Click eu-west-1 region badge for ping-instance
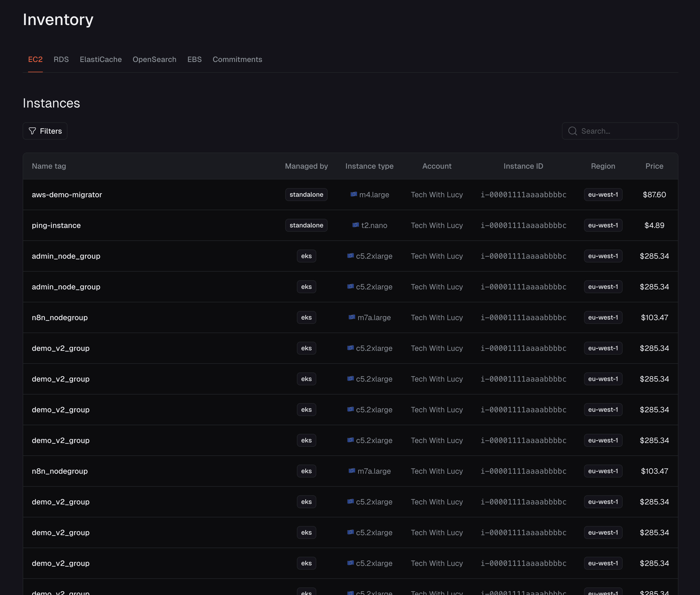The width and height of the screenshot is (700, 595). (603, 225)
